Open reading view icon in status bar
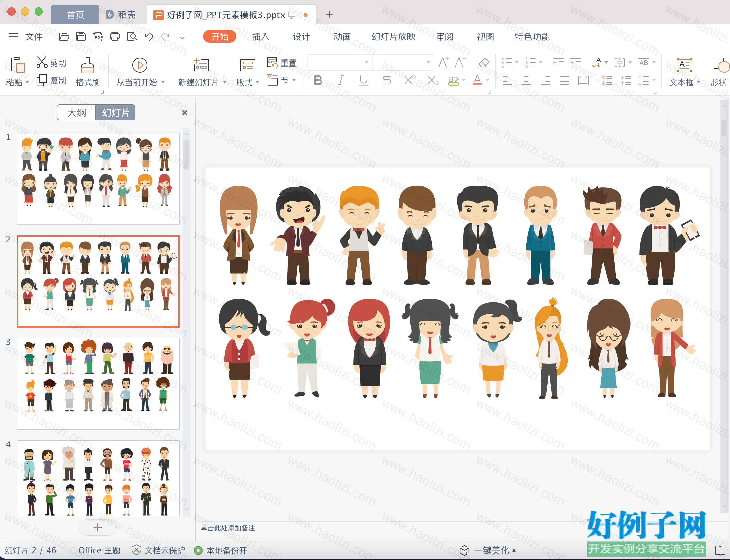Screen dimensions: 730x560 [720, 550]
